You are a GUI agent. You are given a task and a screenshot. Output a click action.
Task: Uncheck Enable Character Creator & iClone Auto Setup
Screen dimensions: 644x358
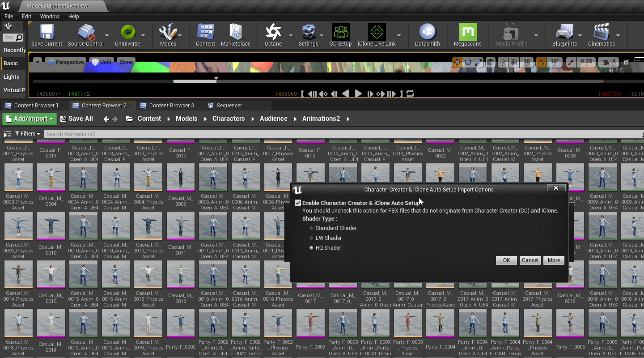tap(298, 203)
